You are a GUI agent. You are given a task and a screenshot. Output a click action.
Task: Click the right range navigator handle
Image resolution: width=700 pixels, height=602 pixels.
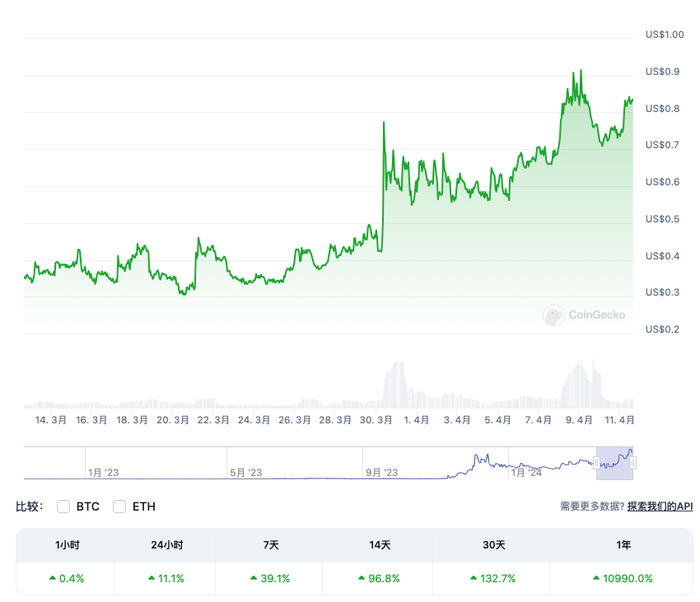(632, 464)
